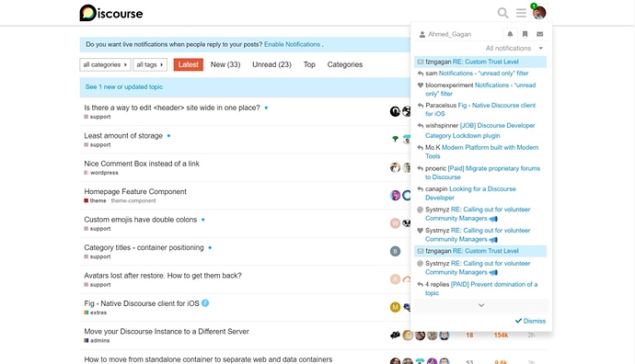Open Category titles container positioning topic
This screenshot has width=635, height=364.
[x=144, y=247]
